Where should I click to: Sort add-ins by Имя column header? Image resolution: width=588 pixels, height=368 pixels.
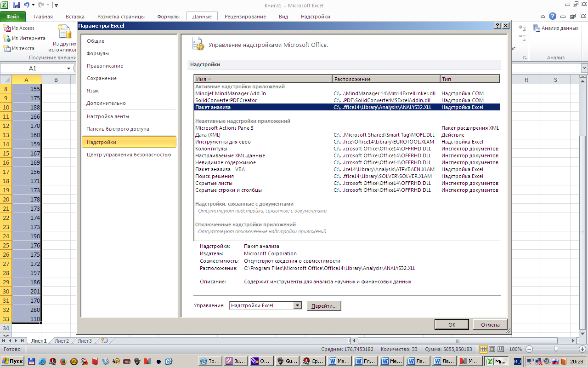click(263, 79)
